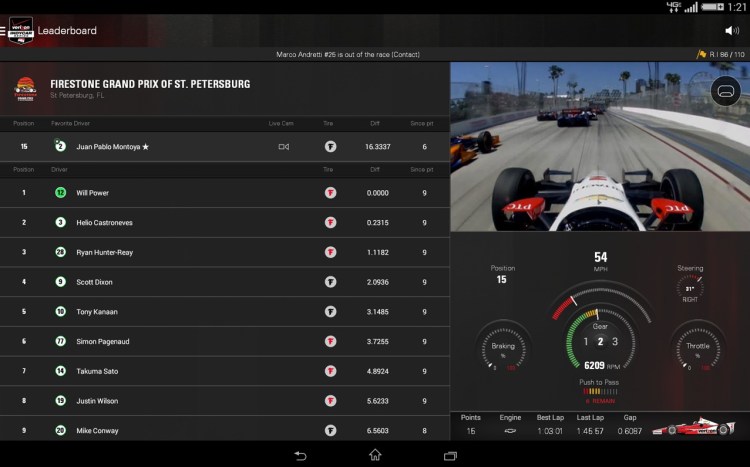This screenshot has height=467, width=750.
Task: Tap the black Firestone tire icon for Scott Dixon
Action: click(331, 282)
